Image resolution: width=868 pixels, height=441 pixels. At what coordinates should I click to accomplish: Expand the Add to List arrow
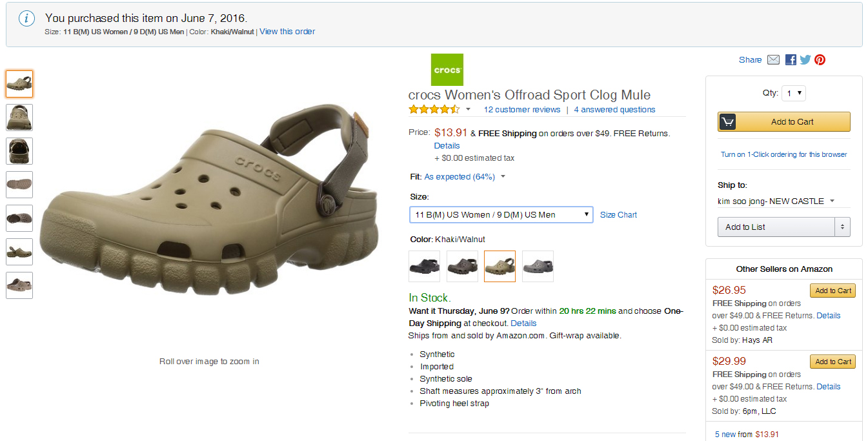842,227
